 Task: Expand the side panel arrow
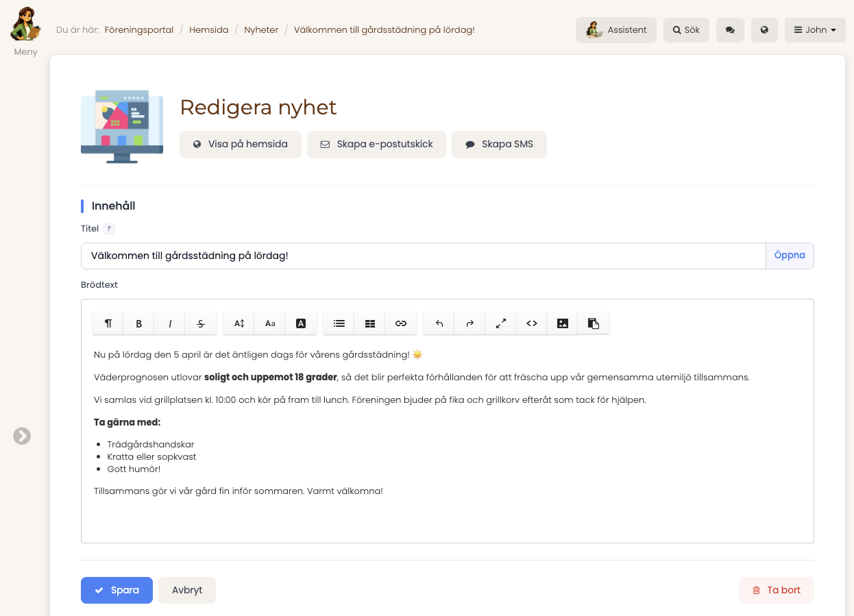point(22,436)
